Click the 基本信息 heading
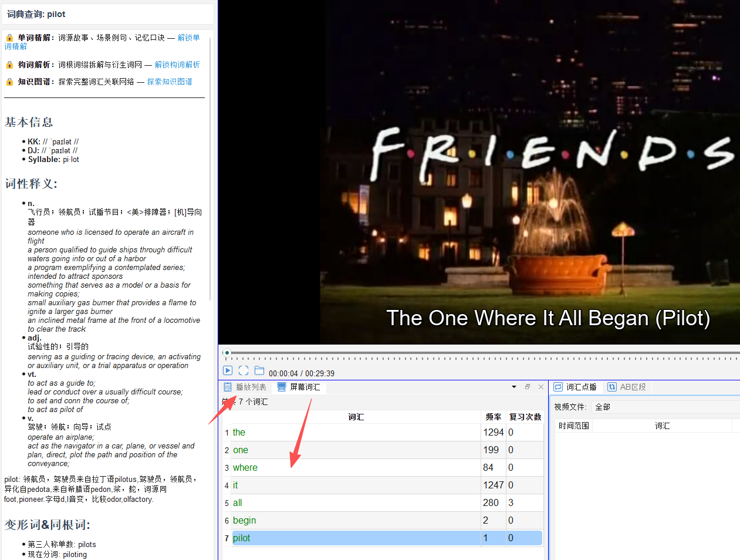 click(x=29, y=122)
